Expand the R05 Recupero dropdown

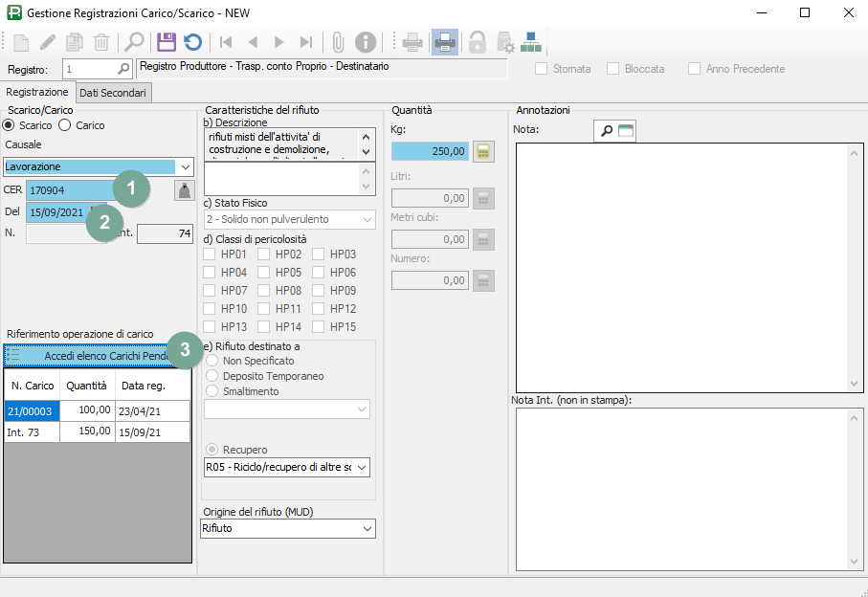click(x=362, y=467)
